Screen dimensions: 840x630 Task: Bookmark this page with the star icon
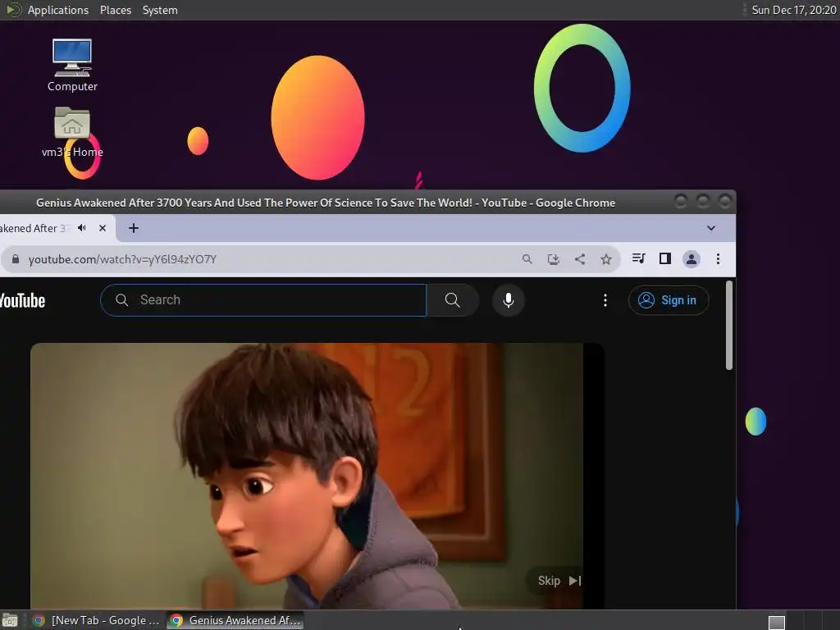click(606, 259)
